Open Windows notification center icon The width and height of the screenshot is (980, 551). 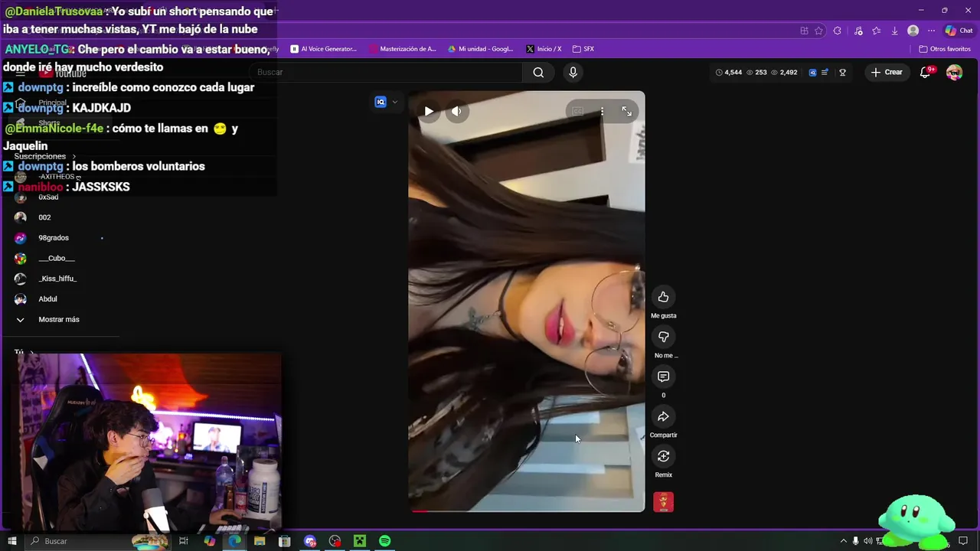(x=963, y=541)
